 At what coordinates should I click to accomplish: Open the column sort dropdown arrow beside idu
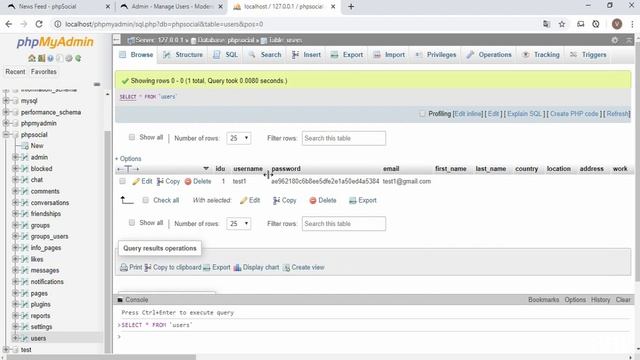[x=206, y=169]
